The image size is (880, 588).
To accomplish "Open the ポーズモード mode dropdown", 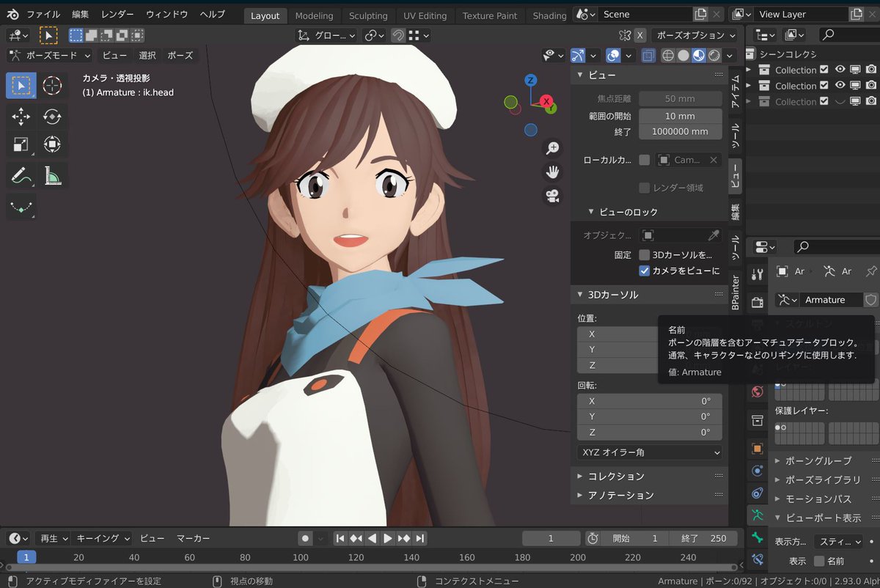I will [x=49, y=55].
